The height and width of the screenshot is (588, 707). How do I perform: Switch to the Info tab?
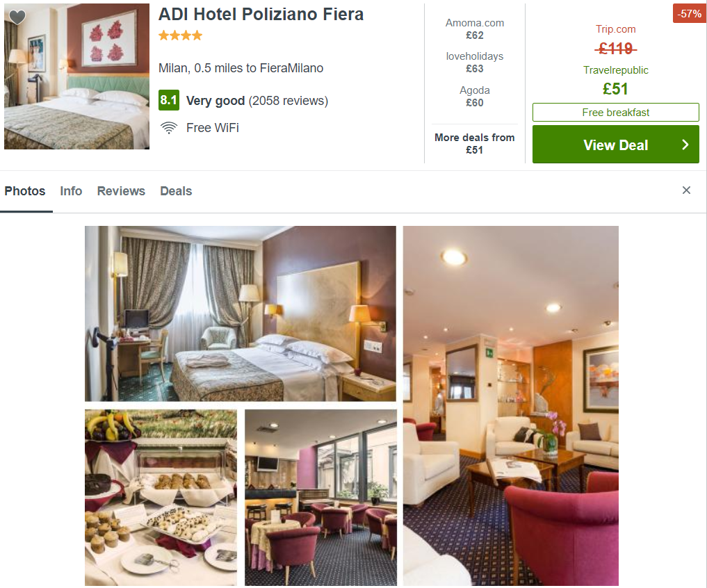point(71,191)
